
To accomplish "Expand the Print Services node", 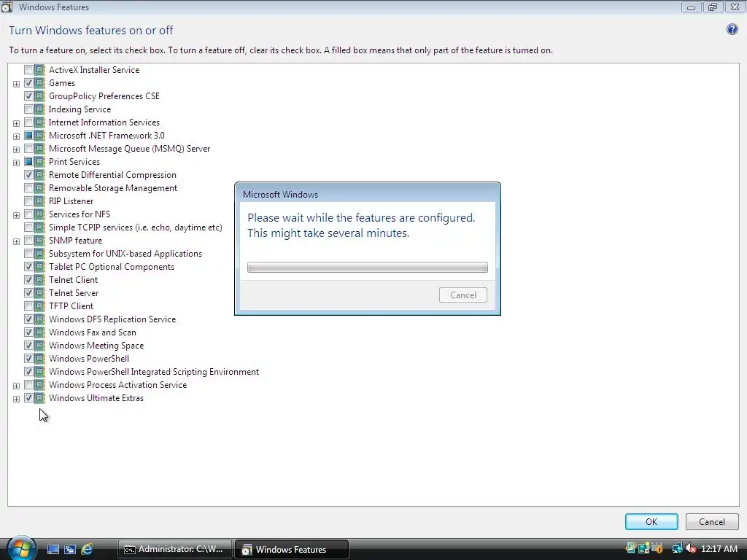I will coord(16,163).
